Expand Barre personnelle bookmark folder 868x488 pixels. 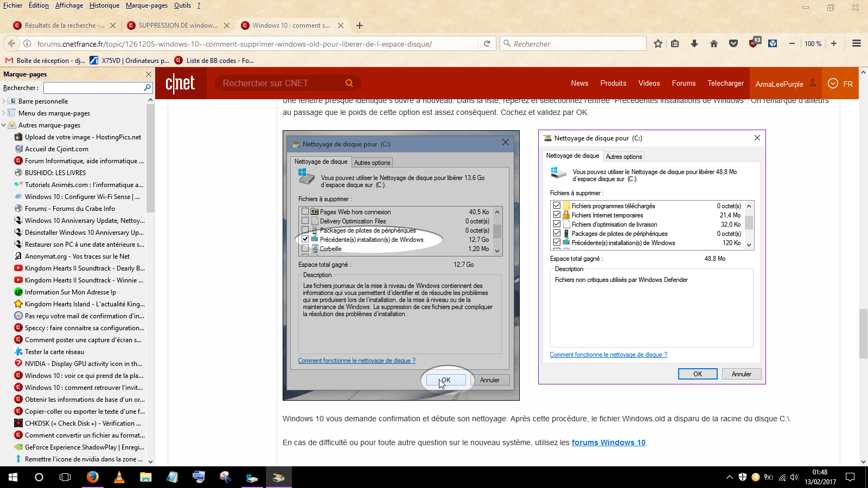coord(4,101)
